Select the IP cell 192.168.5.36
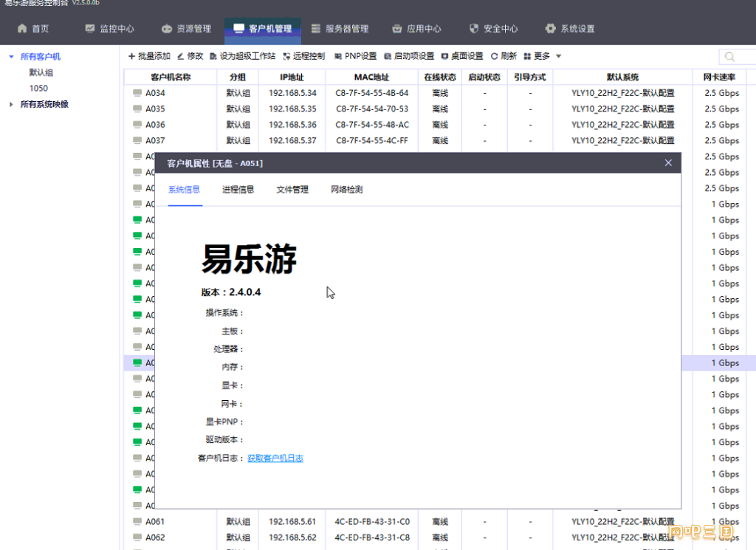756x550 pixels. click(292, 124)
